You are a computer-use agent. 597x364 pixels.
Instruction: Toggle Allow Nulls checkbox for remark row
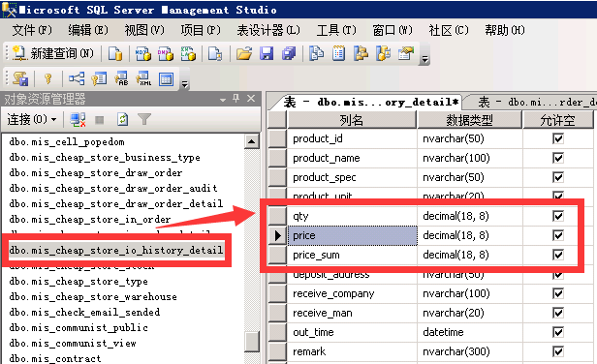click(x=558, y=351)
